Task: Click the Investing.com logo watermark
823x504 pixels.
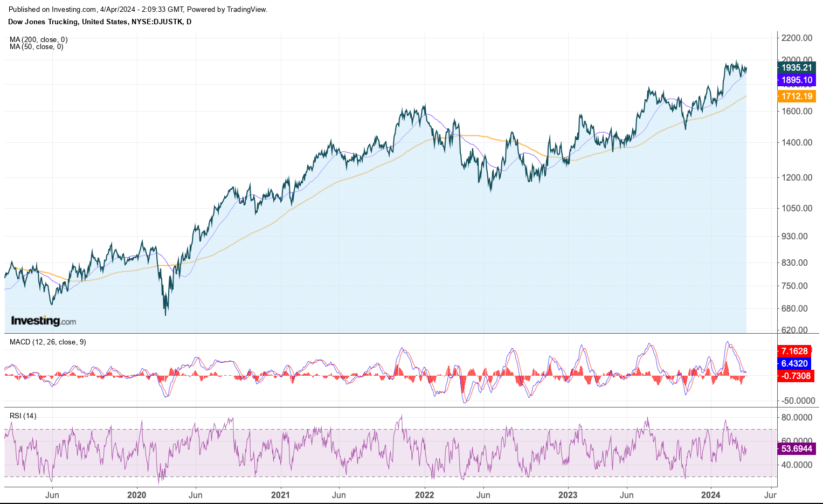Action: 44,321
